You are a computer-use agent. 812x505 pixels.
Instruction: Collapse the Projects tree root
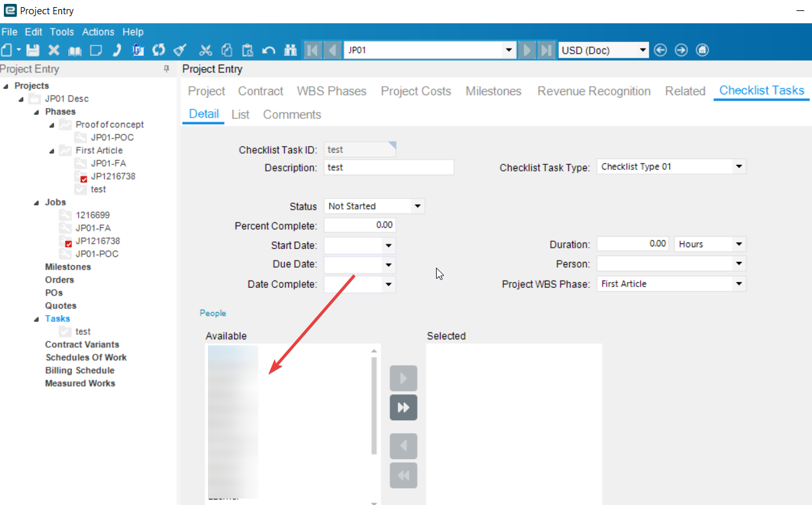[6, 86]
